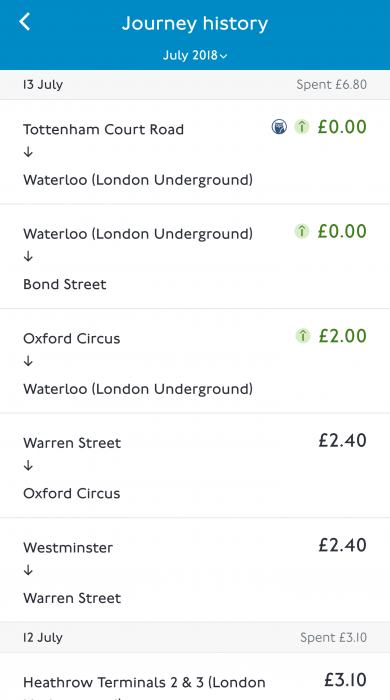Open Warren Street to Oxford Circus journey
This screenshot has height=700, width=390.
pyautogui.click(x=195, y=466)
